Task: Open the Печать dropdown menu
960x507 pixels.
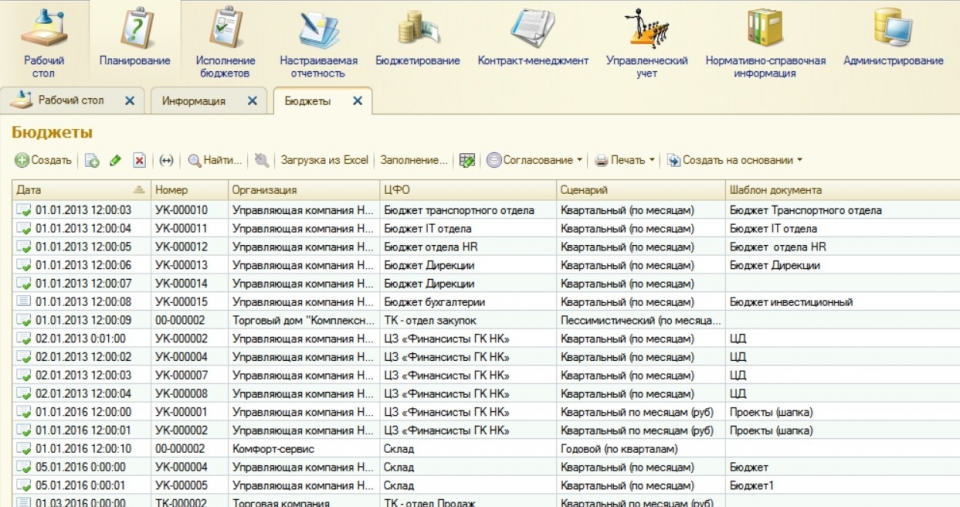Action: [625, 160]
